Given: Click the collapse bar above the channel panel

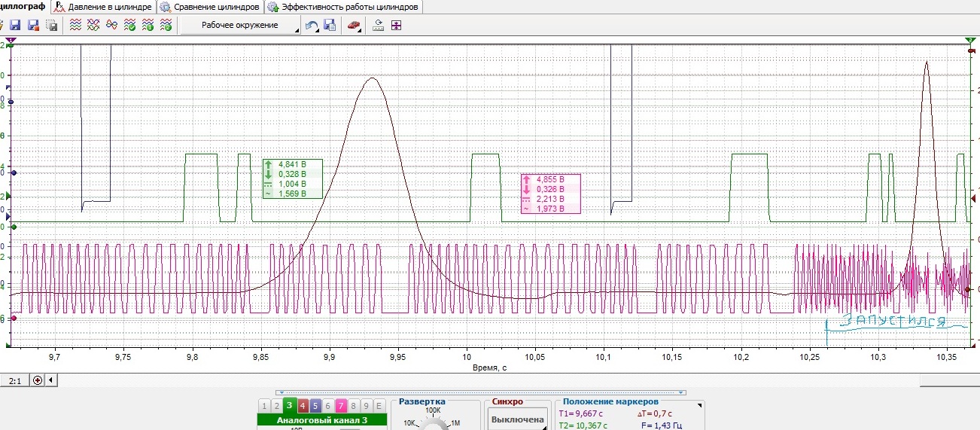Looking at the screenshot, I should pos(481,392).
